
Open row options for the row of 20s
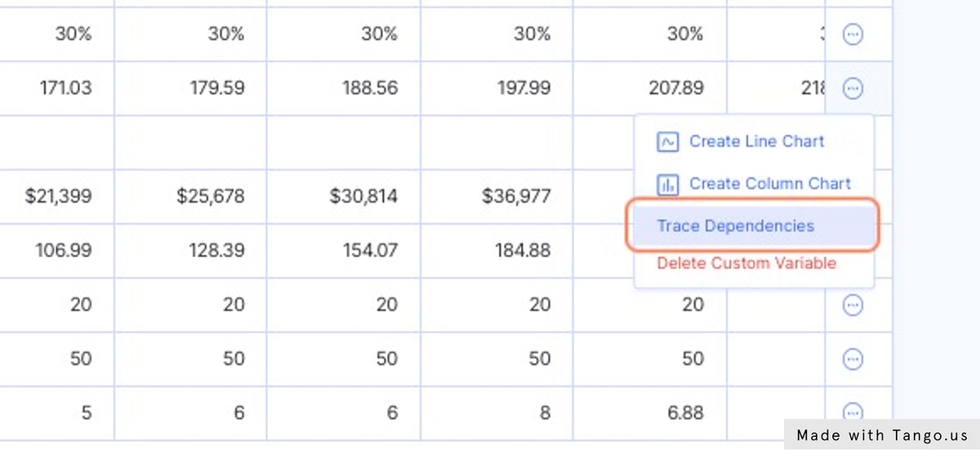(x=853, y=305)
